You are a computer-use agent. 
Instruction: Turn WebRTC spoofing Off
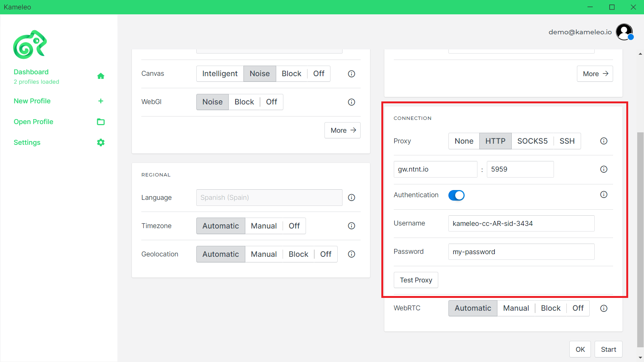(x=578, y=308)
